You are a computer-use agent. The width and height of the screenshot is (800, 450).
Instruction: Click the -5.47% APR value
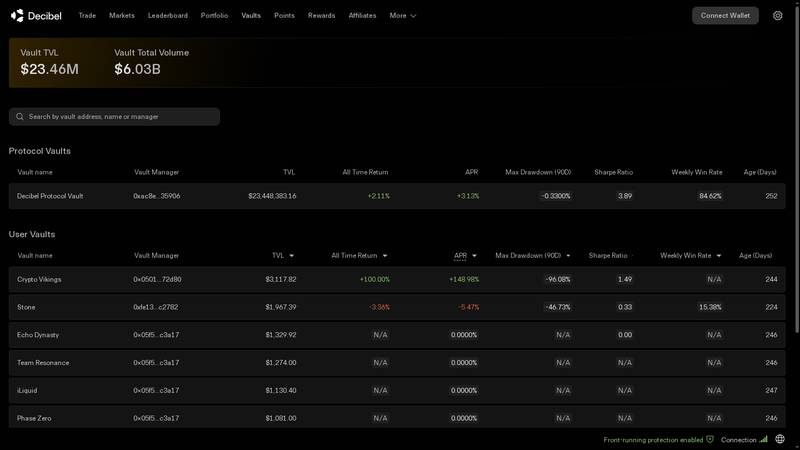(468, 307)
